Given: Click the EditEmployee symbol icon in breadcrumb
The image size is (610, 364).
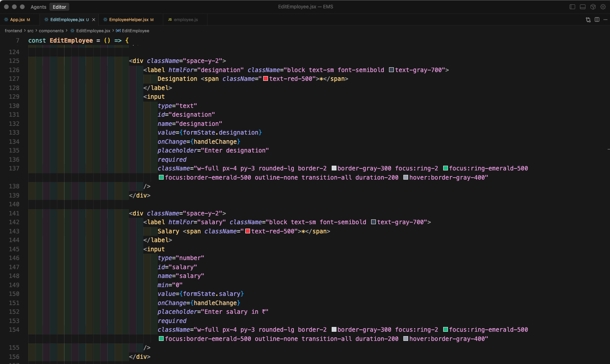Looking at the screenshot, I should coord(118,31).
